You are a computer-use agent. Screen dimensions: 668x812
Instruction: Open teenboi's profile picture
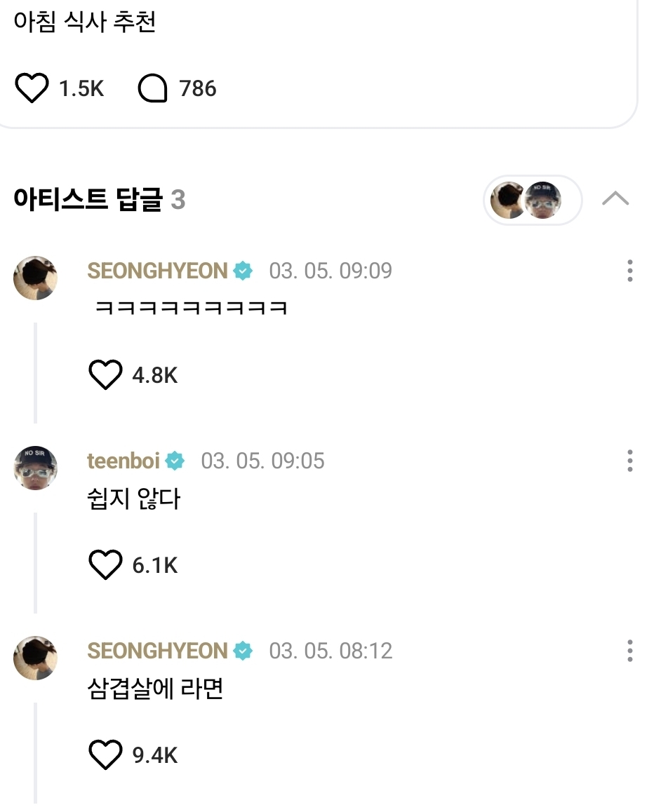(x=36, y=468)
